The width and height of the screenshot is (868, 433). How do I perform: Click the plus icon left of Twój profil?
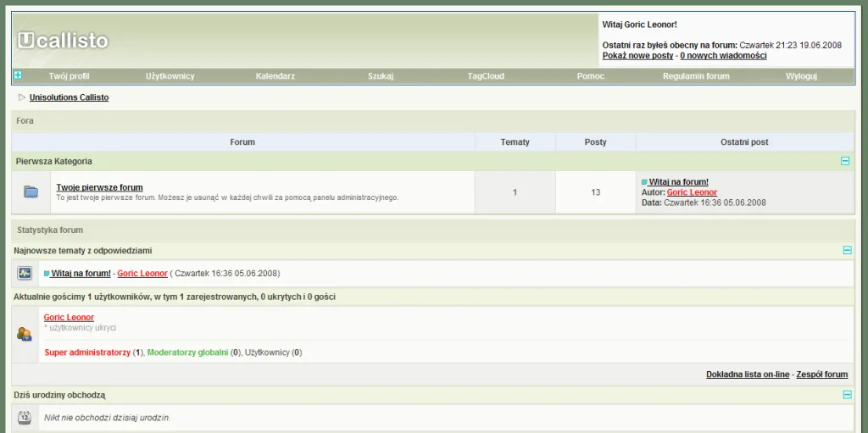[18, 75]
